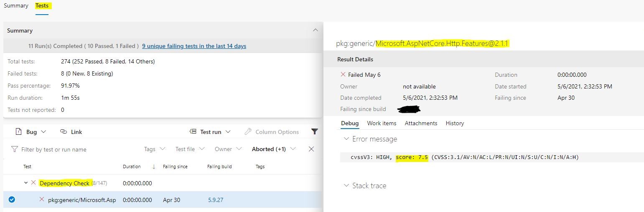Image resolution: width=644 pixels, height=212 pixels.
Task: Click the Test run grouping icon
Action: click(x=193, y=131)
